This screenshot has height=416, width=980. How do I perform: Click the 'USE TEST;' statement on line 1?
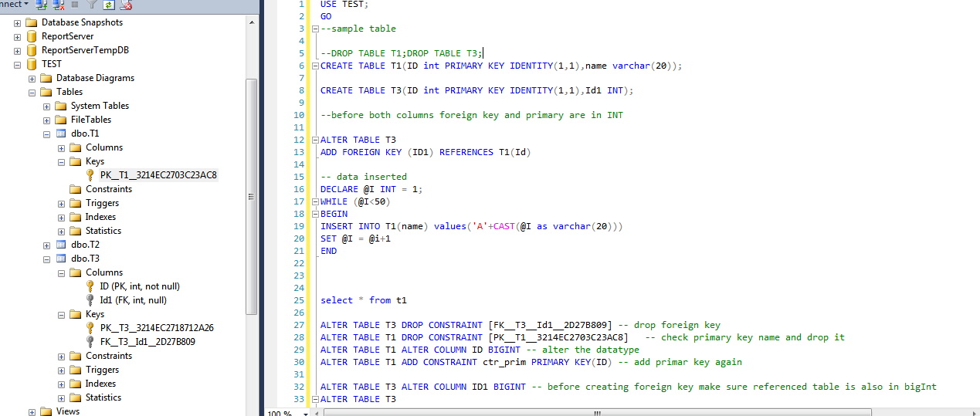(344, 4)
